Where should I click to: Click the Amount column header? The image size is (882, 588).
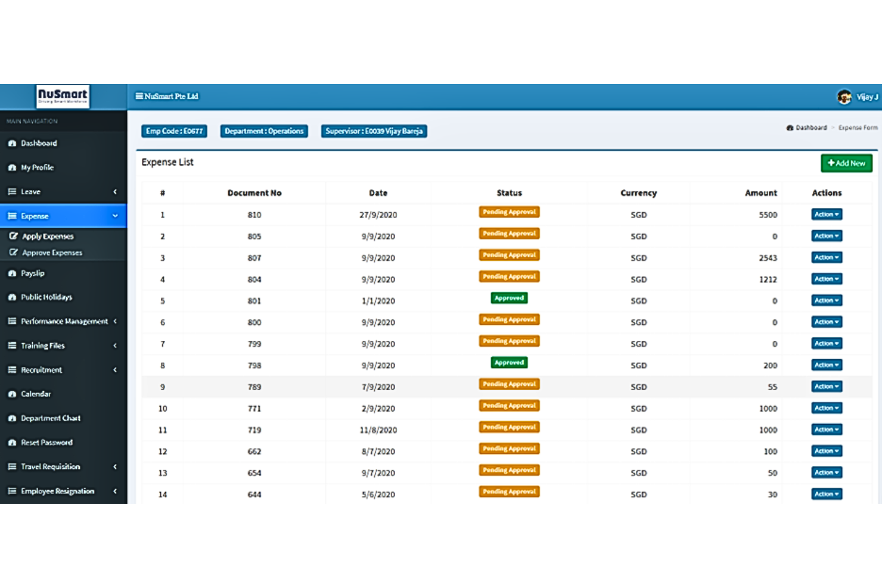761,193
